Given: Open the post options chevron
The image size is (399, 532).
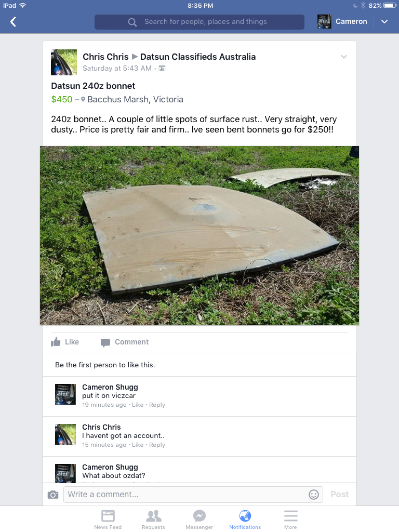Looking at the screenshot, I should point(344,57).
